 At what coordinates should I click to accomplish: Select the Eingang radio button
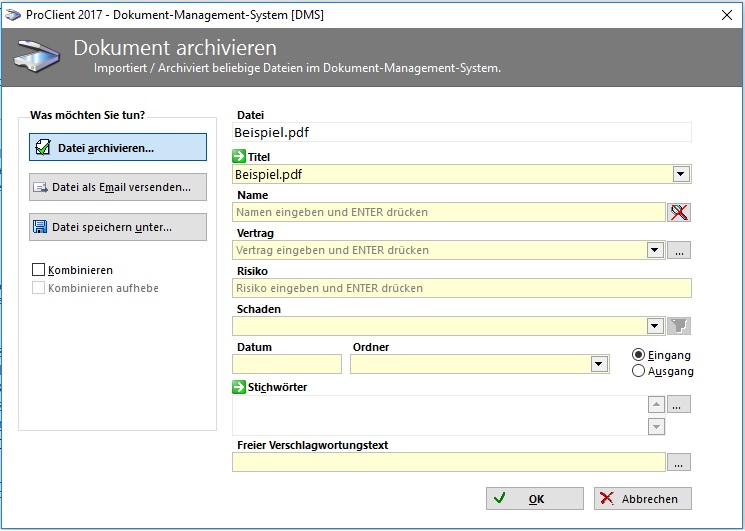pyautogui.click(x=639, y=355)
